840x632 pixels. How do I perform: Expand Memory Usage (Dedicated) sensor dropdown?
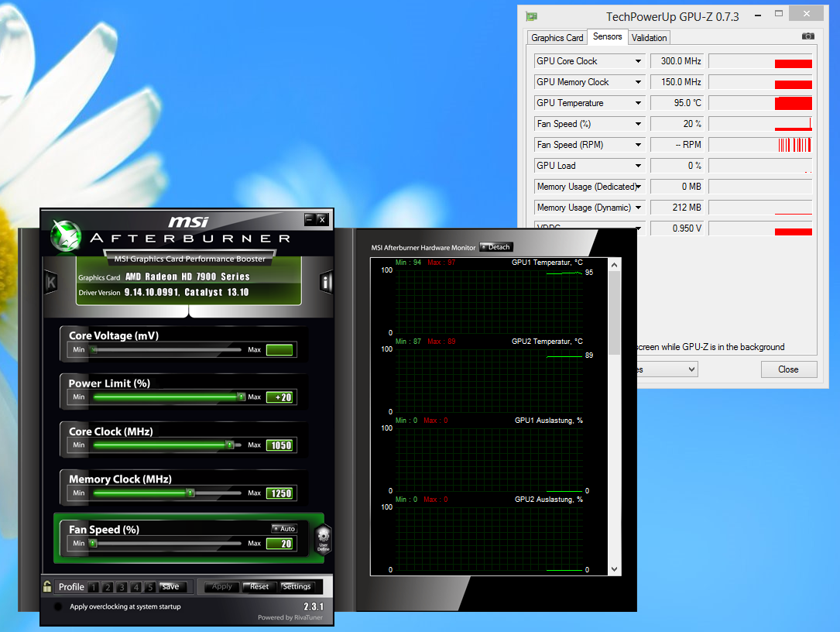pyautogui.click(x=638, y=187)
